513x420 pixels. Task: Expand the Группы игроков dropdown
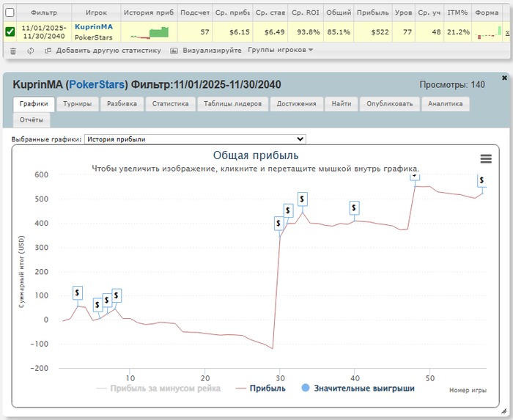281,50
